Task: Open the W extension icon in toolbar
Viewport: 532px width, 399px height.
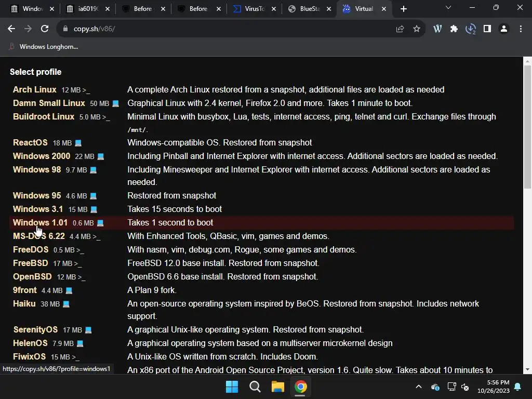Action: click(437, 29)
